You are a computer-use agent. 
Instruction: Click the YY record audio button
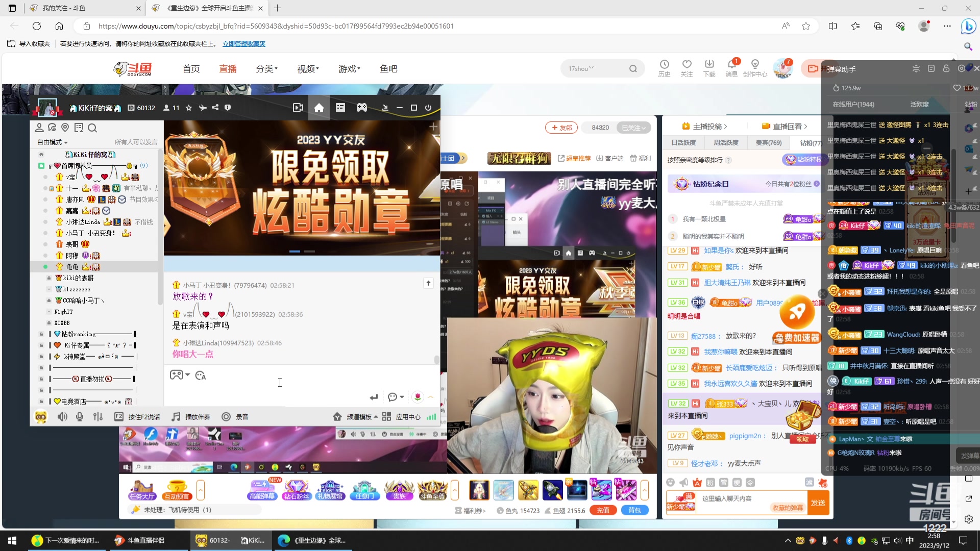[235, 417]
